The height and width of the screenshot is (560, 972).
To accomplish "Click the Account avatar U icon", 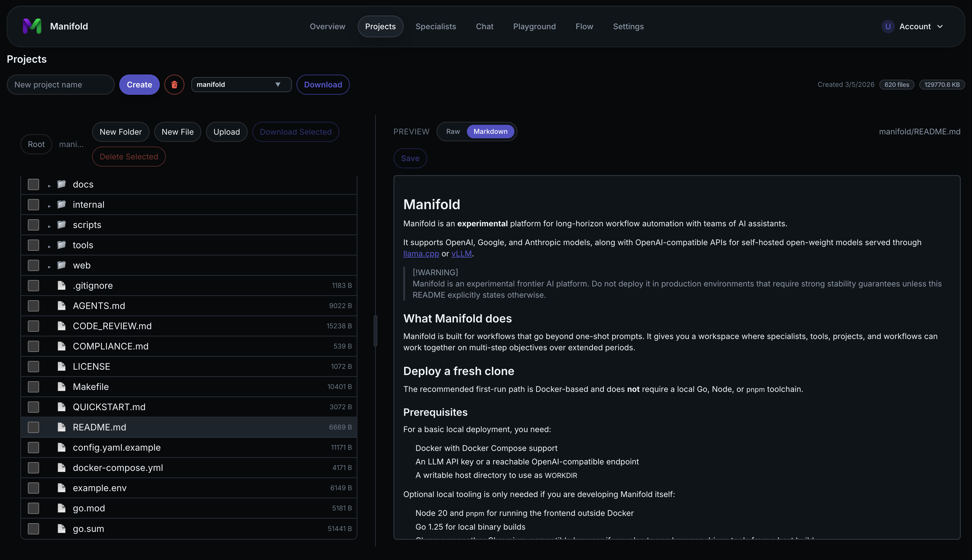I will coord(888,26).
